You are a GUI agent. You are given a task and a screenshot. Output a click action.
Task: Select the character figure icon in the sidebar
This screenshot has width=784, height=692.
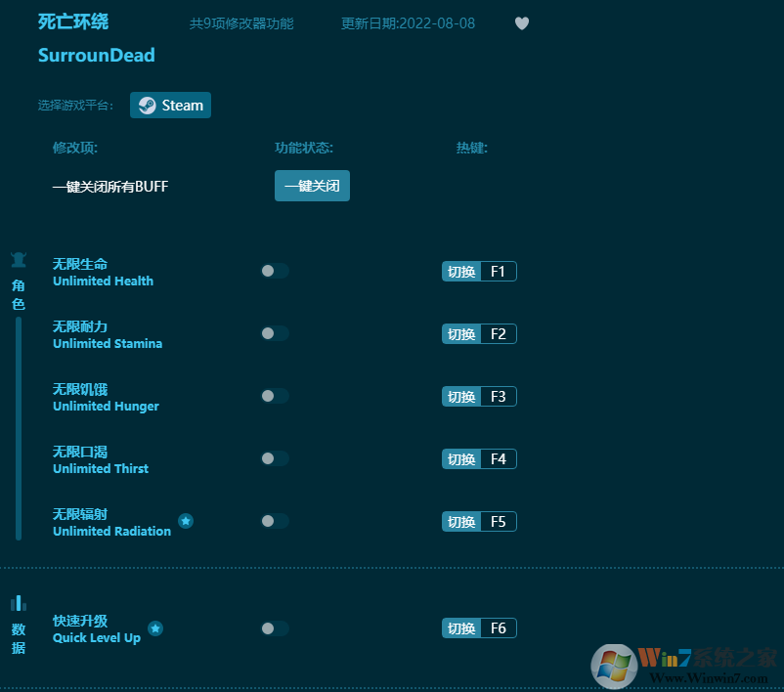(18, 258)
